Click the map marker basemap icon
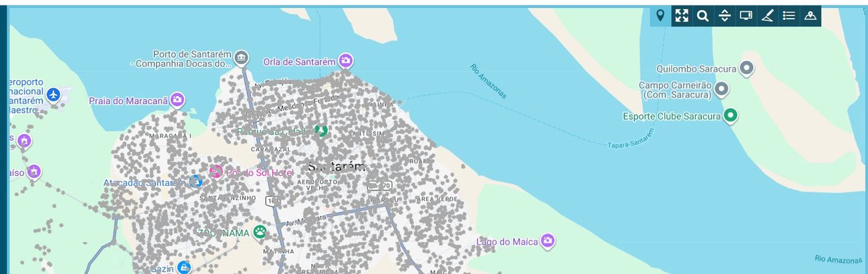This screenshot has height=274, width=868. (810, 16)
